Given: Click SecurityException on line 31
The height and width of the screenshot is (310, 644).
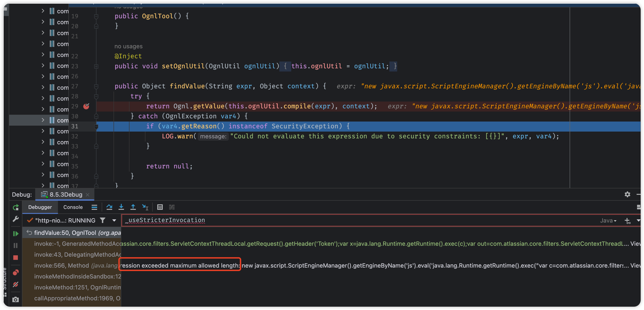Looking at the screenshot, I should [305, 126].
